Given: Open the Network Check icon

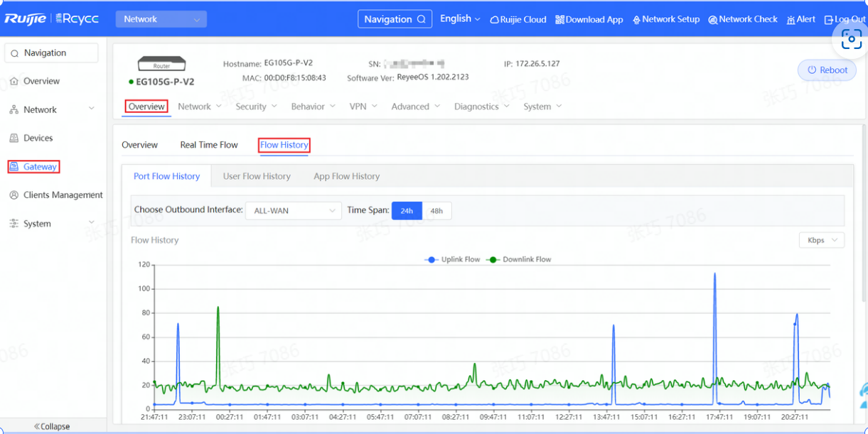Looking at the screenshot, I should [x=712, y=20].
